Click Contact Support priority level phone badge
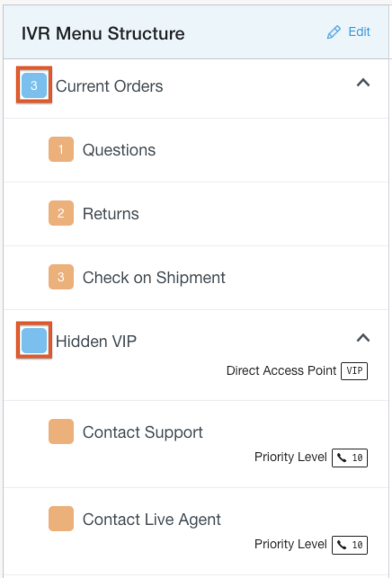The image size is (392, 578). (x=350, y=458)
